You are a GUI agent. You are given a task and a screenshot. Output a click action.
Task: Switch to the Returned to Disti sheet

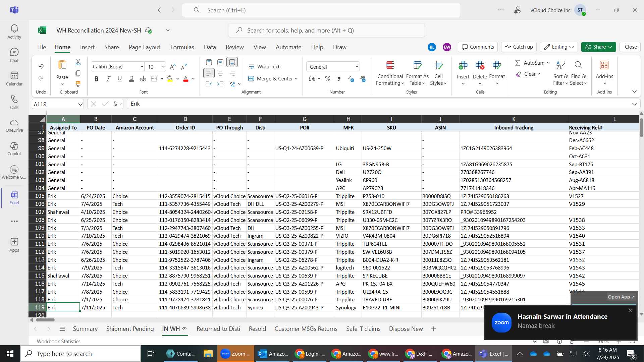coord(218,329)
